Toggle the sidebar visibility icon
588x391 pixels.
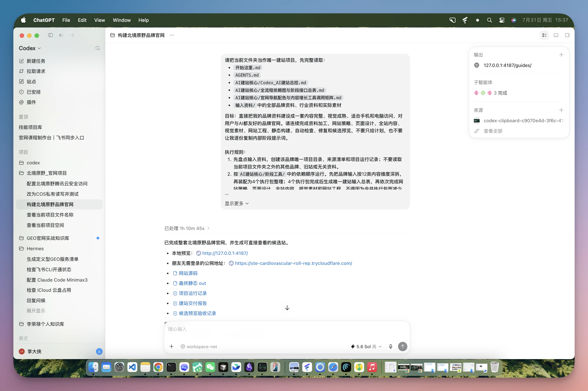[50, 35]
